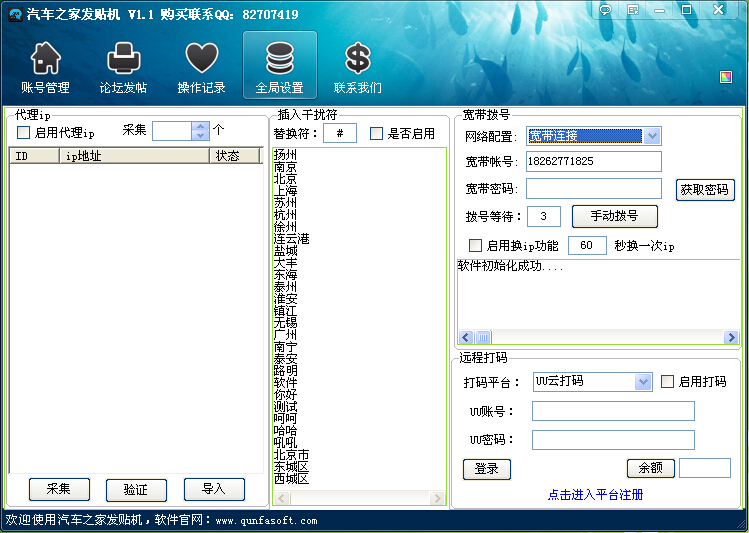This screenshot has height=533, width=749.
Task: Expand the 网络配置 dropdown
Action: coord(652,136)
